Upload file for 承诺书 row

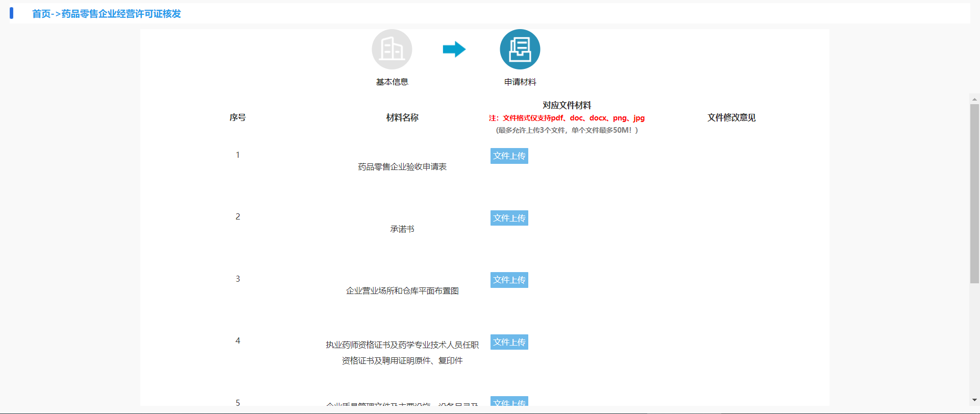[x=509, y=218]
